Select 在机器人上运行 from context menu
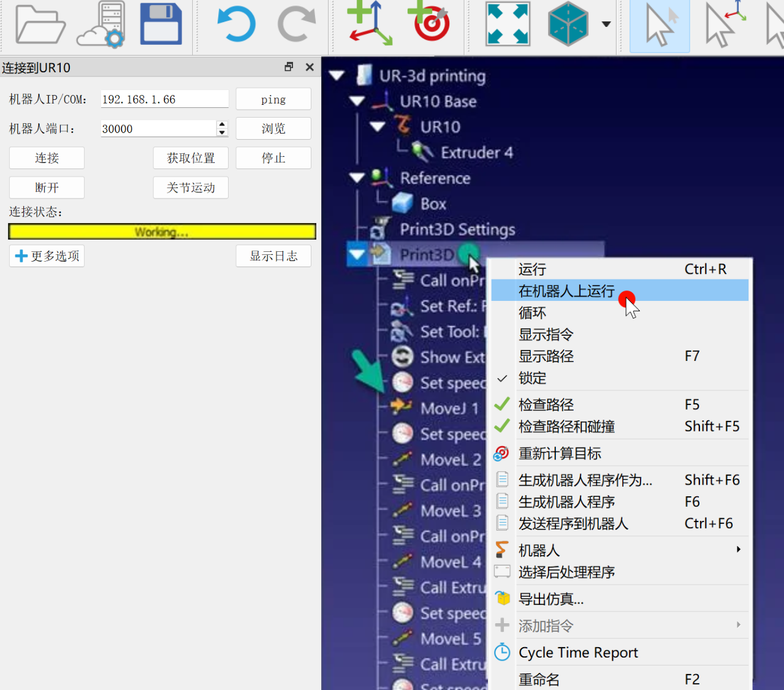Screen dimensions: 784x690 566,291
